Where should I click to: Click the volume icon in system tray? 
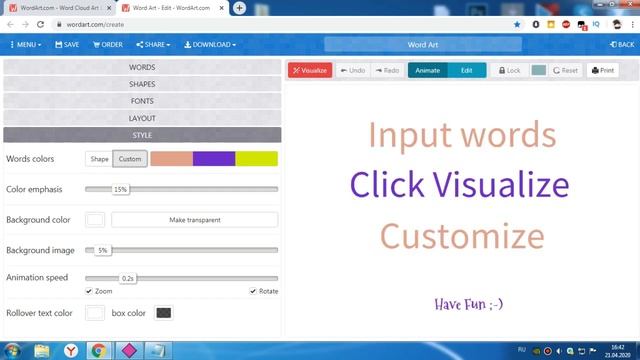(x=559, y=351)
